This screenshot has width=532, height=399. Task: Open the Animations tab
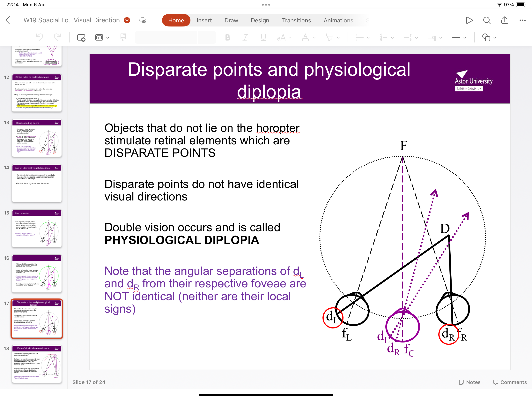click(x=338, y=20)
